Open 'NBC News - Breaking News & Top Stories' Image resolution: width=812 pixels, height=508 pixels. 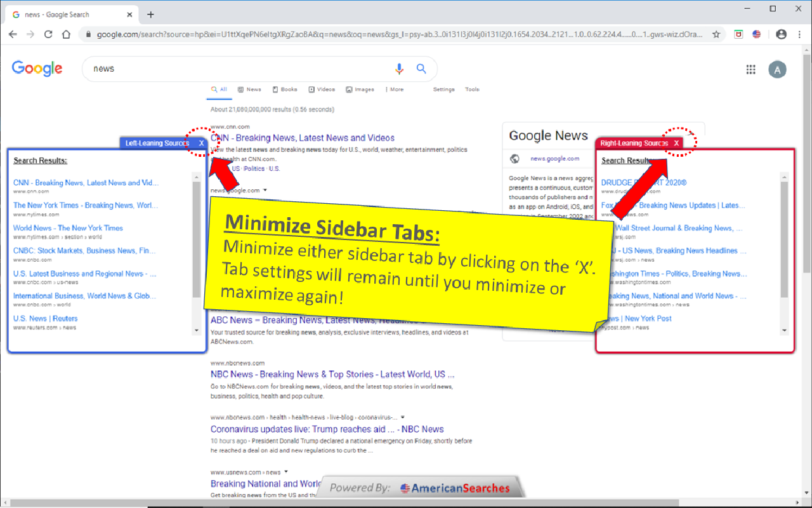[x=332, y=375]
